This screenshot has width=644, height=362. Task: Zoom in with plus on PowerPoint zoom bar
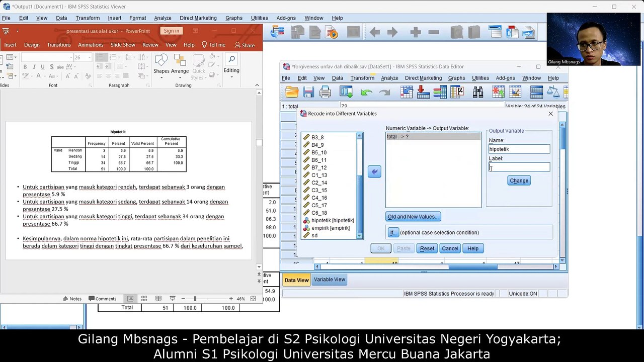pyautogui.click(x=231, y=299)
